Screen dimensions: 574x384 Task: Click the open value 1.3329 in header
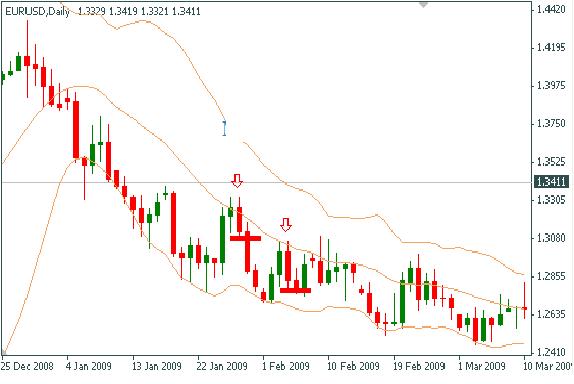click(92, 11)
